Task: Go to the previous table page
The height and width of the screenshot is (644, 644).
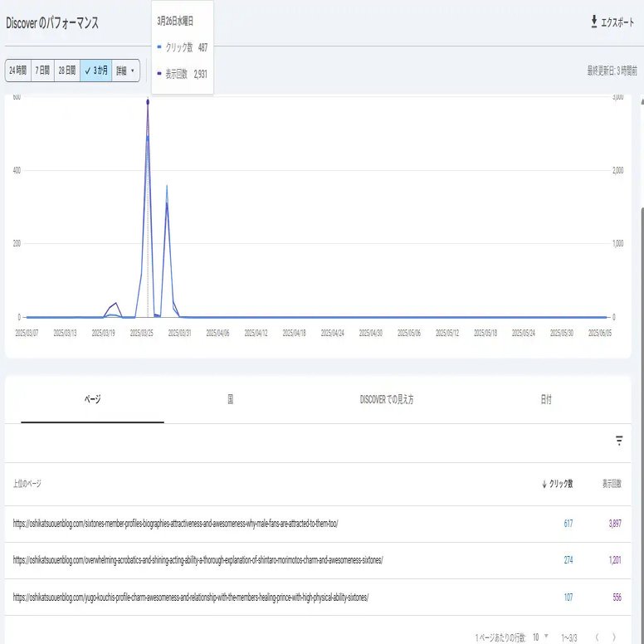Action: (595, 637)
